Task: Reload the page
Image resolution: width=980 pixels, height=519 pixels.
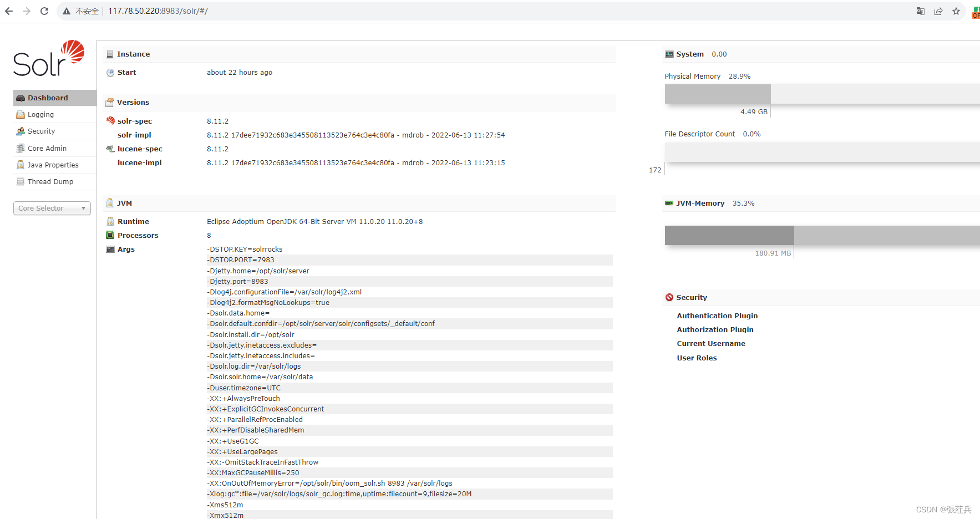Action: pyautogui.click(x=44, y=11)
